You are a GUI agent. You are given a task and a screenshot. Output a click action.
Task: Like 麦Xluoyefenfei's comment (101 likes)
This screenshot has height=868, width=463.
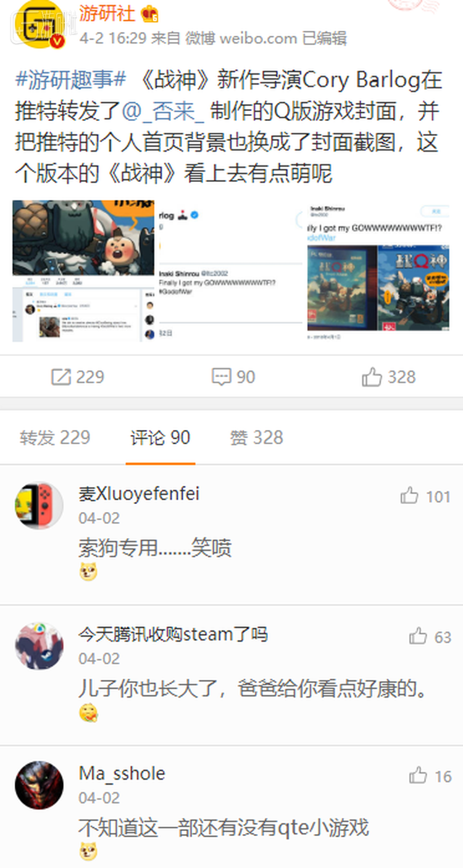tap(409, 495)
